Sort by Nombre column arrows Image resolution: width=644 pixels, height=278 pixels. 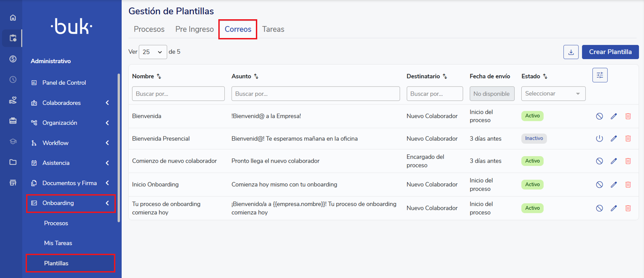point(159,76)
